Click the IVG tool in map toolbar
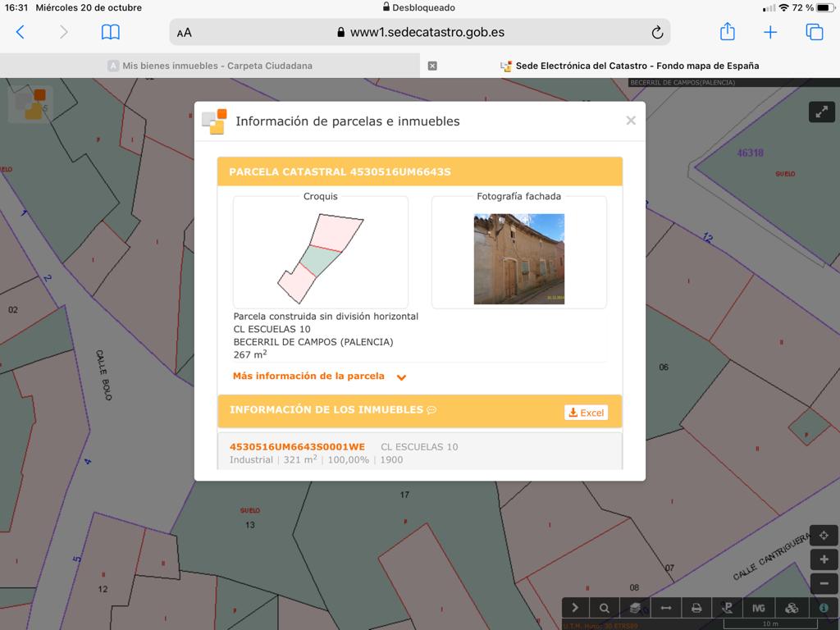Screen dimensions: 840x630 pos(758,608)
